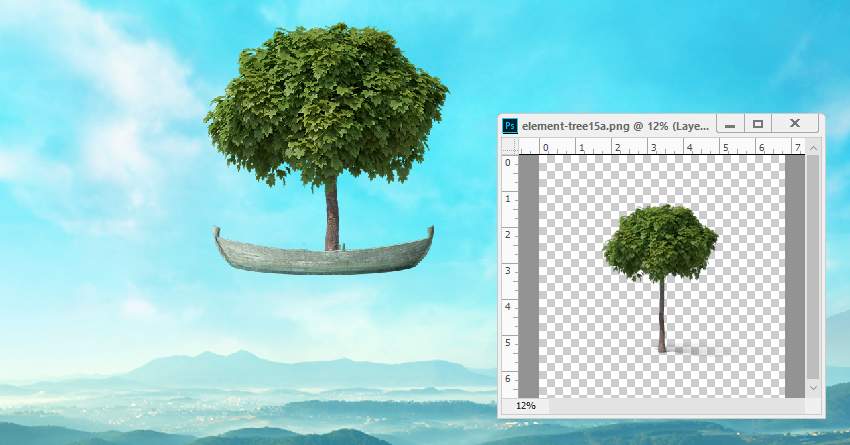The height and width of the screenshot is (445, 850).
Task: Maximize the element-tree15a.png document window
Action: (x=758, y=124)
